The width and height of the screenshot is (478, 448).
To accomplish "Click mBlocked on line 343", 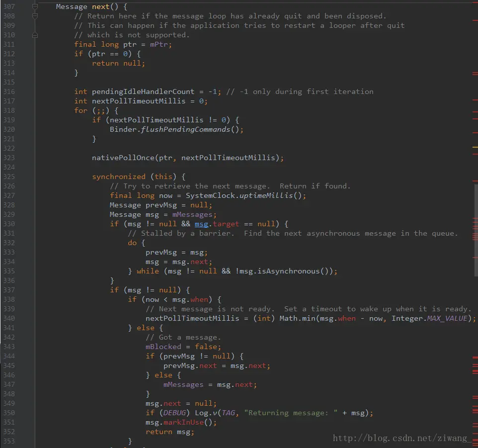I will (x=163, y=347).
